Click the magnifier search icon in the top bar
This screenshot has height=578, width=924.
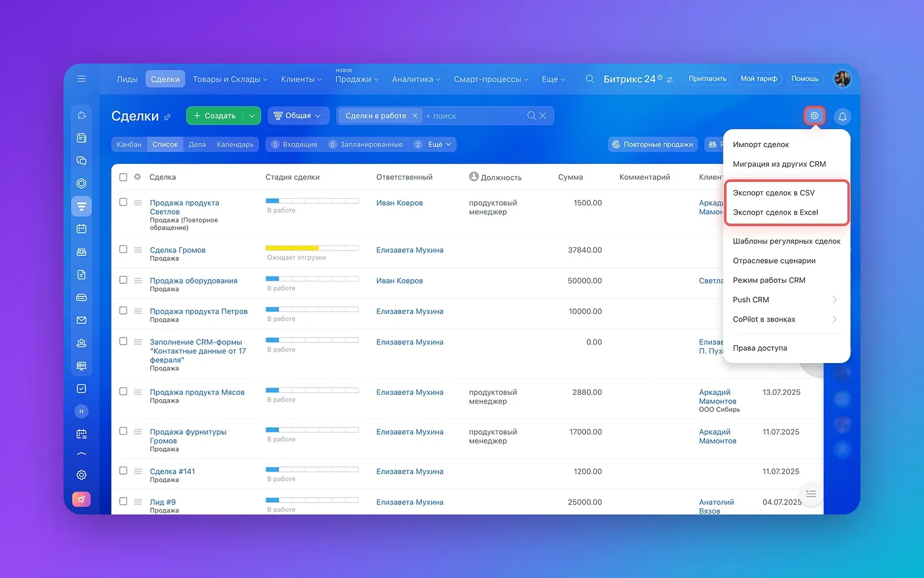589,79
